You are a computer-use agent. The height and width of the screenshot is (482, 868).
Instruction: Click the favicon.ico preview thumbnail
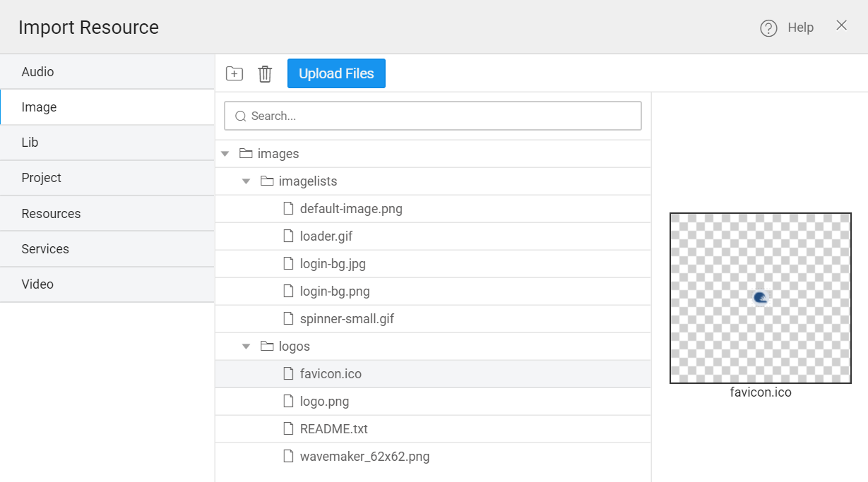(x=761, y=298)
